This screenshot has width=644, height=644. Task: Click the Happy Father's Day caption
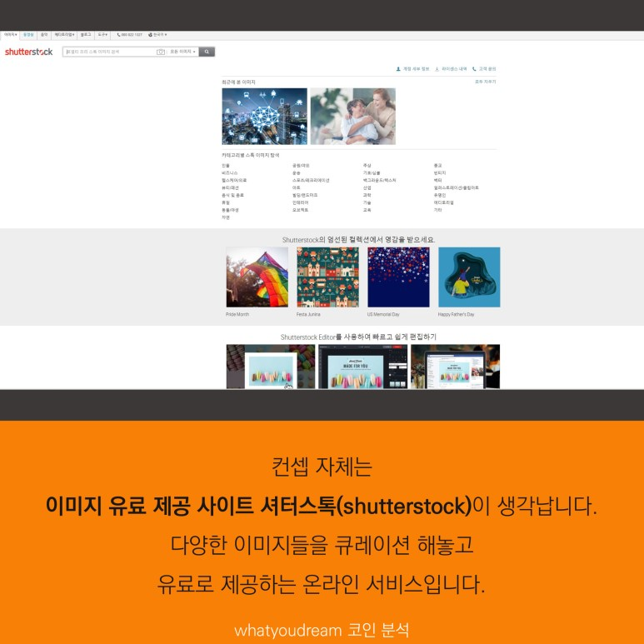click(x=456, y=315)
